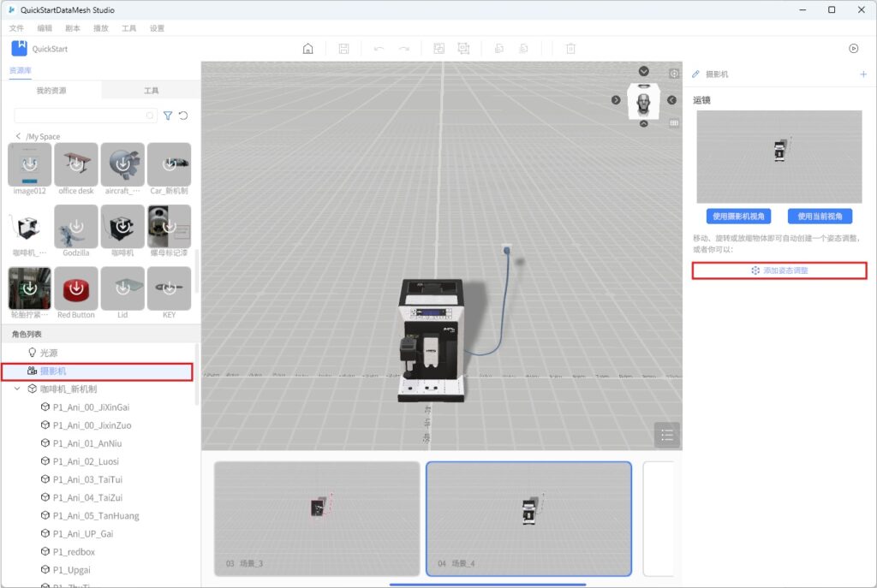Go back from /My Space folder
Screen dimensions: 877x588
tap(18, 137)
